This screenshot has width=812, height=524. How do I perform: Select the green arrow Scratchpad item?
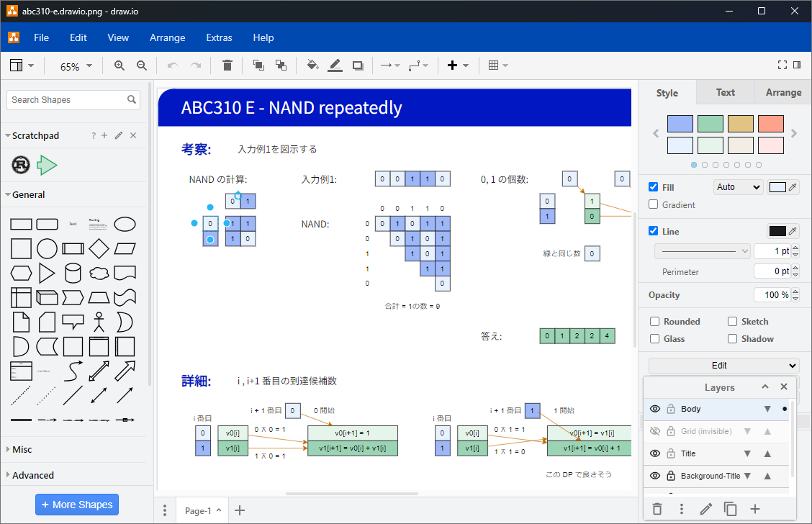coord(47,165)
